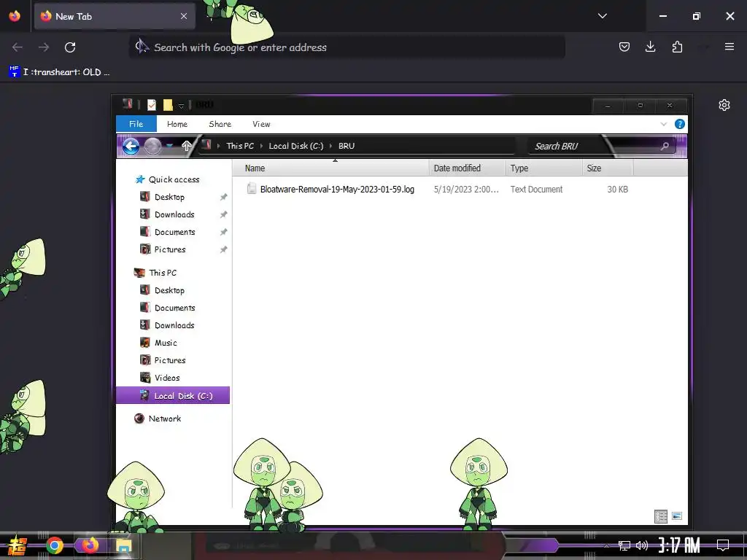Viewport: 747px width, 560px height.
Task: Open Firefox hamburger application menu
Action: pyautogui.click(x=729, y=47)
